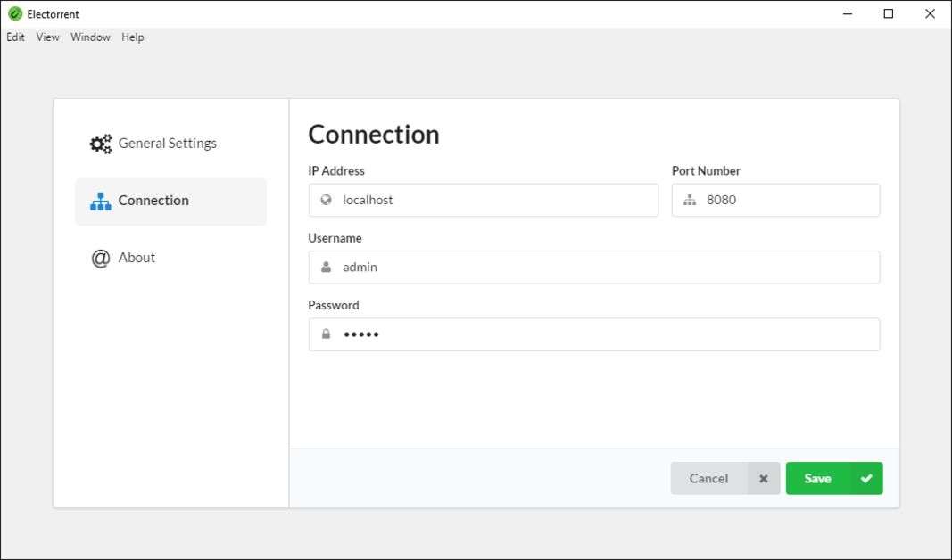
Task: Click the X icon on Cancel button
Action: pyautogui.click(x=763, y=478)
